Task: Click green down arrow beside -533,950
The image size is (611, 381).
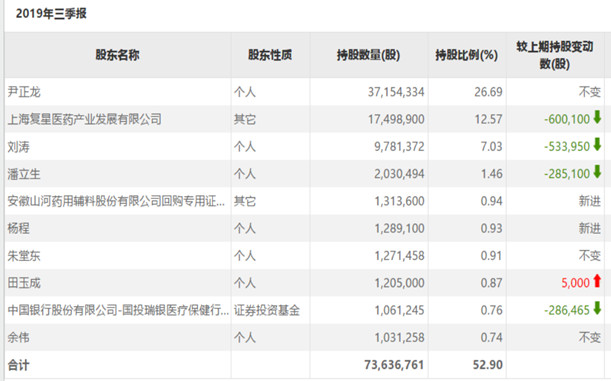Action: pyautogui.click(x=597, y=145)
